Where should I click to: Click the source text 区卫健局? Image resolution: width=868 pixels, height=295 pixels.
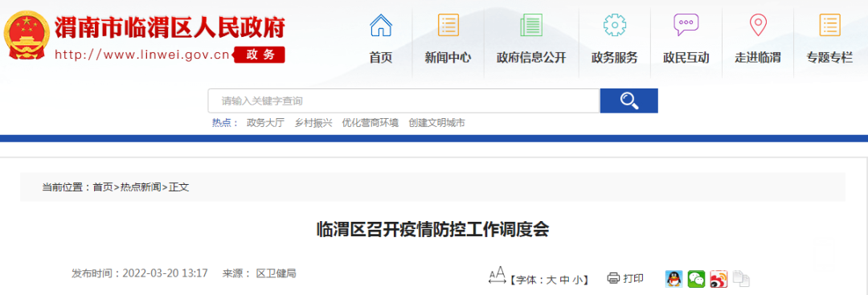[276, 272]
